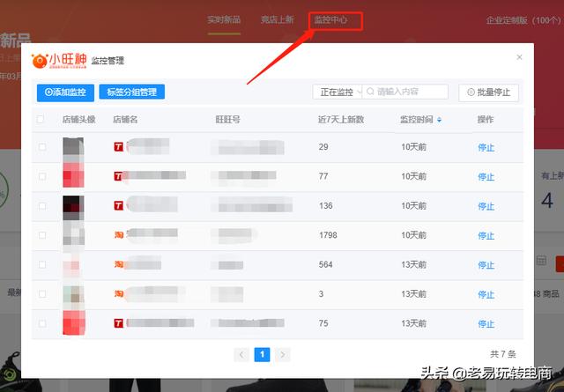Check the row with 77 new items
Image resolution: width=564 pixels, height=392 pixels.
(x=42, y=176)
